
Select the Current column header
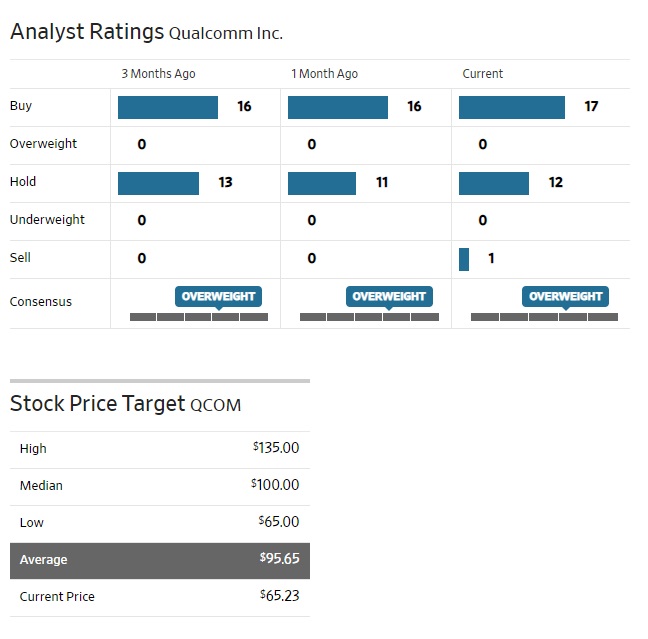482,74
